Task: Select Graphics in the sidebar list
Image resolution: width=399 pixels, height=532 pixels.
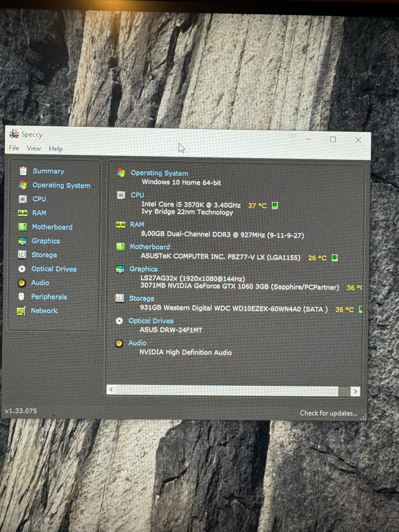Action: pos(46,241)
